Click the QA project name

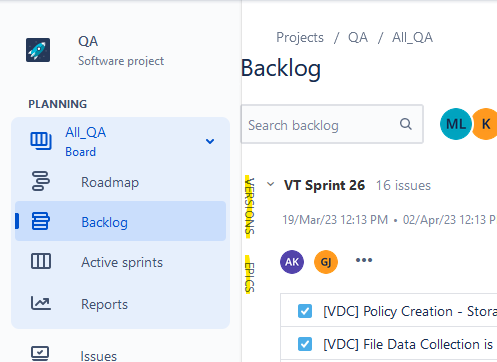[88, 41]
